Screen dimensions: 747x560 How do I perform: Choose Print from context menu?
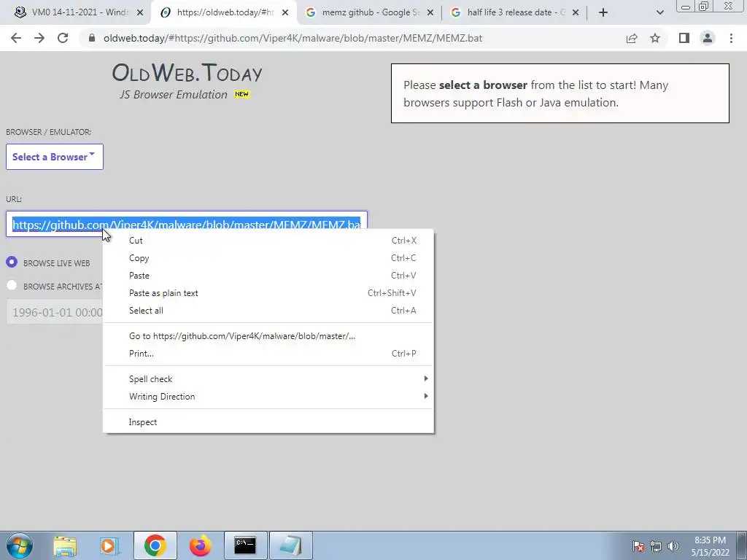(268, 354)
